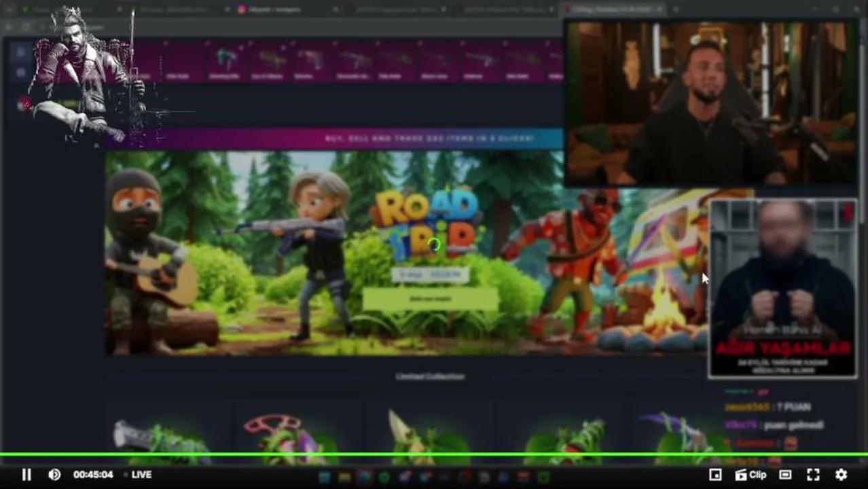868x489 pixels.
Task: Switch to theatre mode icon
Action: coord(785,475)
